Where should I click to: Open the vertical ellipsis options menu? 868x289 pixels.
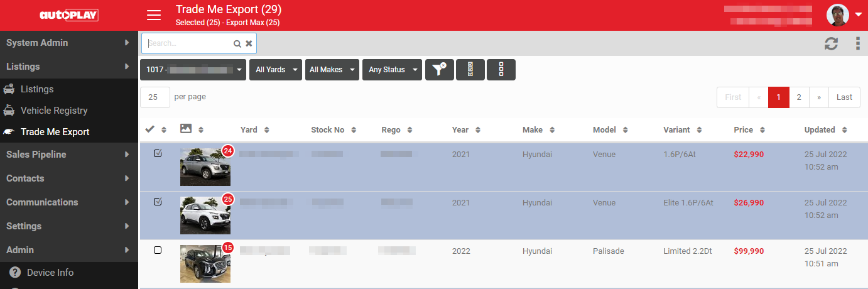pos(858,43)
